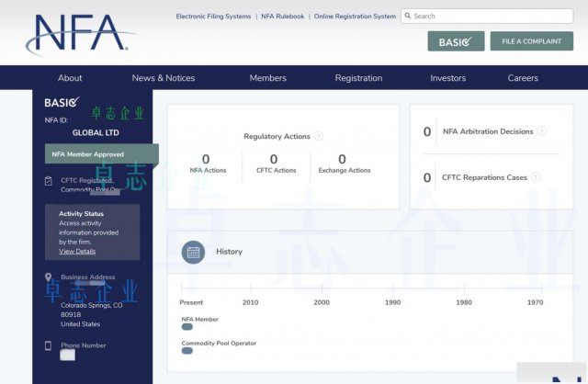Click help icon next to CFTC Reparations Cases
588x384 pixels.
(536, 177)
